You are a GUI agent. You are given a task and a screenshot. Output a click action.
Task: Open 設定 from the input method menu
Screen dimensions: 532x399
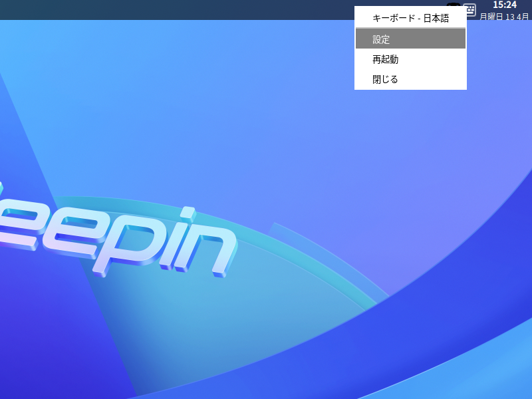point(410,39)
